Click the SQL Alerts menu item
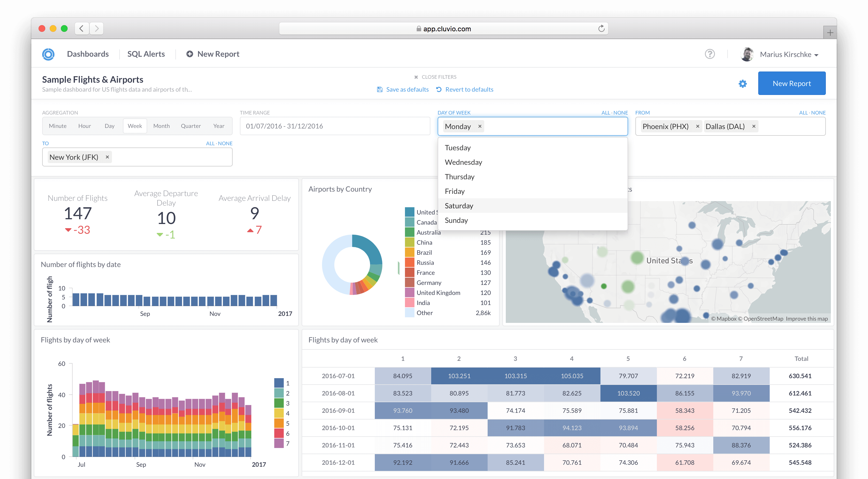 146,54
